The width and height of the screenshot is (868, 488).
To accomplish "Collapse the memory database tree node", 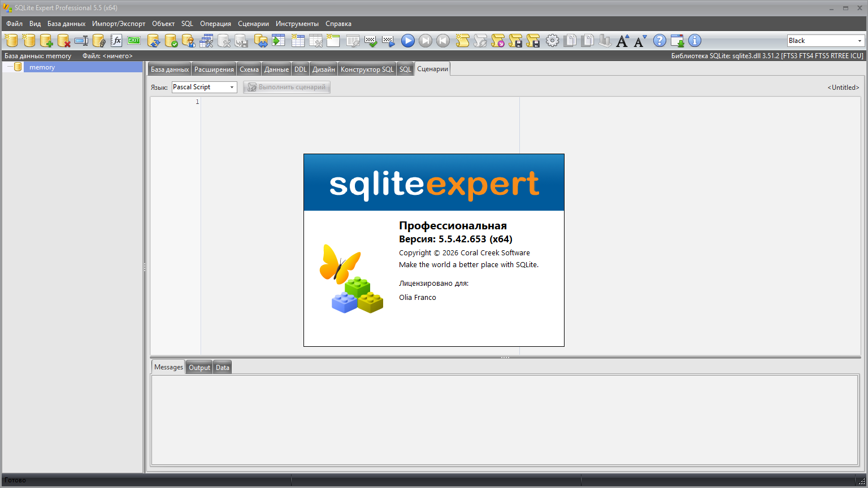I will pyautogui.click(x=10, y=67).
